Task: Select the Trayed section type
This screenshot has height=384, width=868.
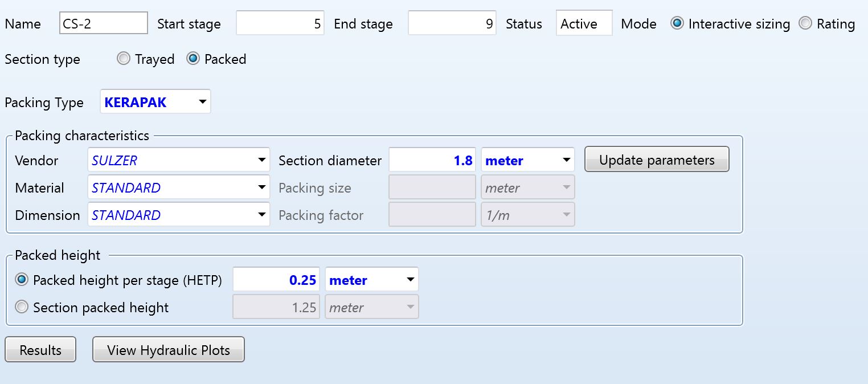Action: pyautogui.click(x=124, y=59)
